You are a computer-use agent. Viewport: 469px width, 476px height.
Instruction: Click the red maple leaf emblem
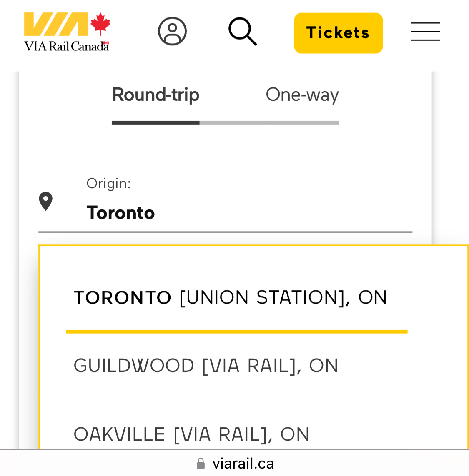(x=100, y=24)
